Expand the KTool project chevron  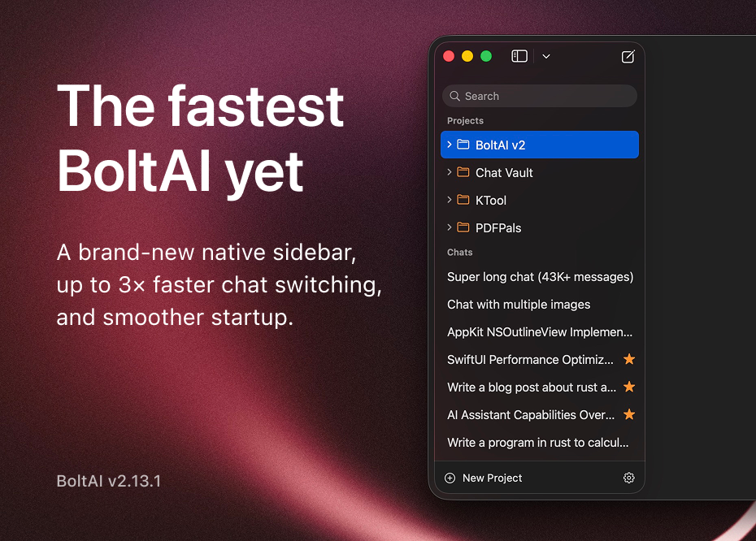pyautogui.click(x=450, y=200)
